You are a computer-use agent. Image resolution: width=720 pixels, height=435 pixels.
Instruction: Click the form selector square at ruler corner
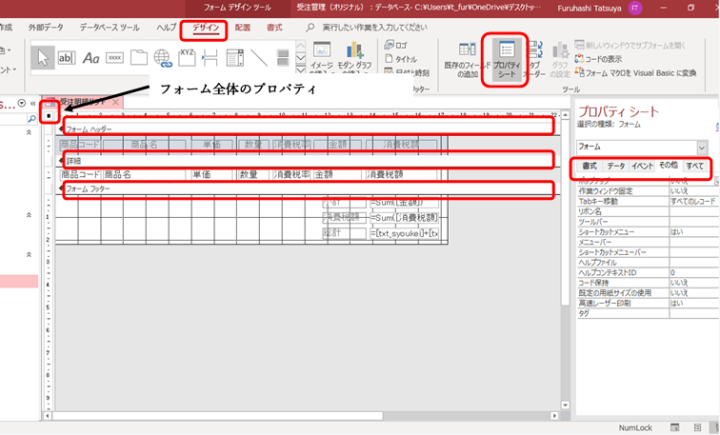pos(50,117)
